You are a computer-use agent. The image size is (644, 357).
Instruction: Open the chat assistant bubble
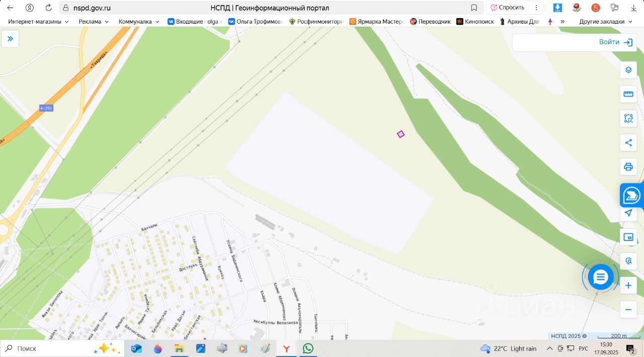pyautogui.click(x=601, y=277)
